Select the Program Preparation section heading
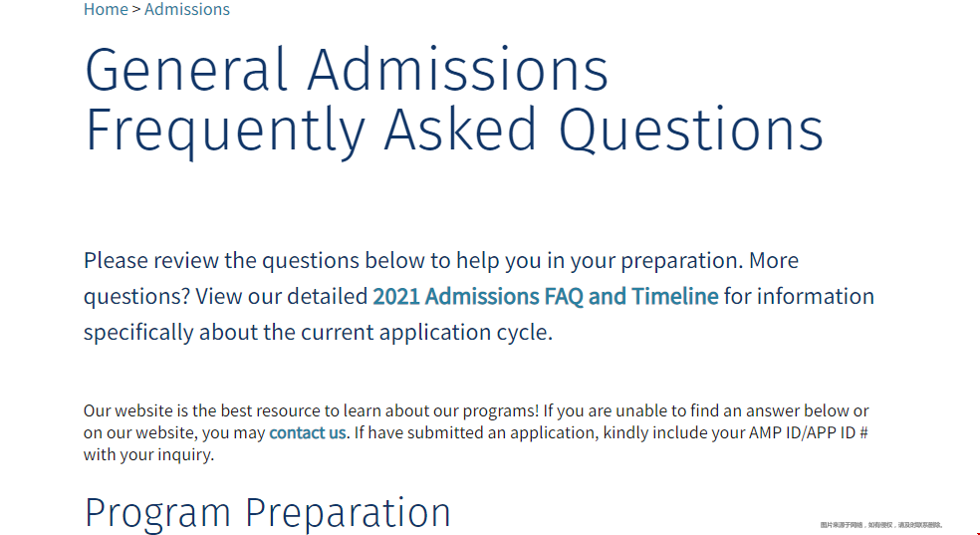The height and width of the screenshot is (535, 980). [268, 514]
